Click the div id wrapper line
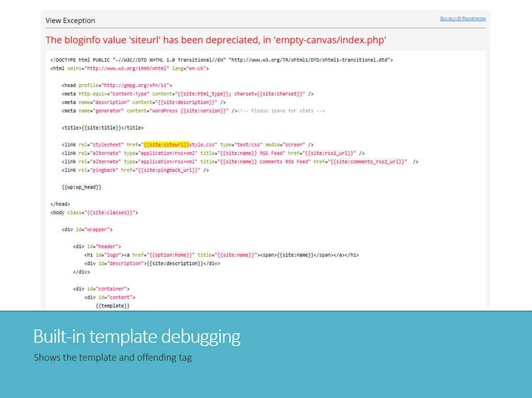The width and height of the screenshot is (532, 398). tap(87, 229)
